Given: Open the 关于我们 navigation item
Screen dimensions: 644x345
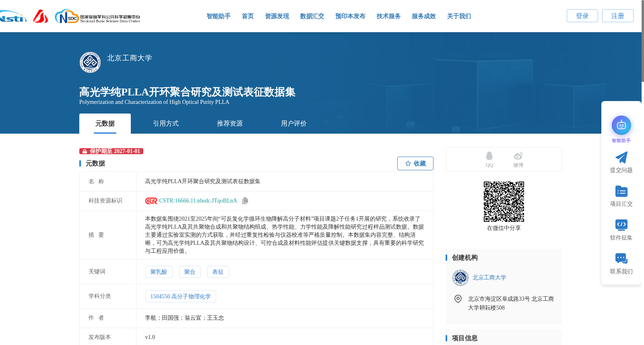Looking at the screenshot, I should tap(459, 16).
